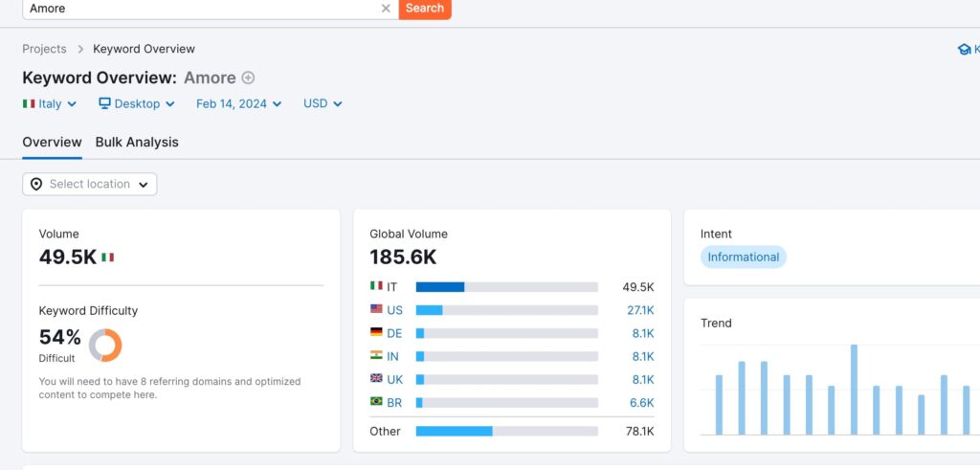Click the orange Search button
Screen dimensions: 980x470
click(425, 9)
